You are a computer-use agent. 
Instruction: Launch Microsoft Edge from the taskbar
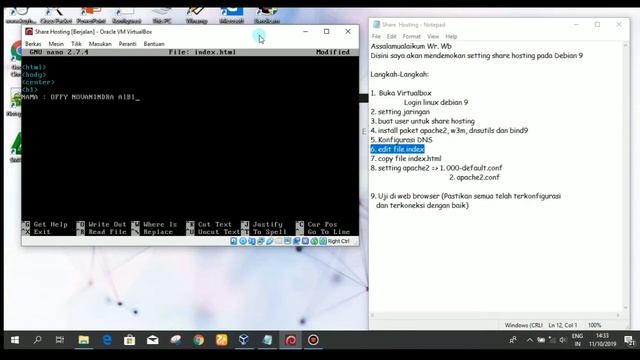[107, 340]
